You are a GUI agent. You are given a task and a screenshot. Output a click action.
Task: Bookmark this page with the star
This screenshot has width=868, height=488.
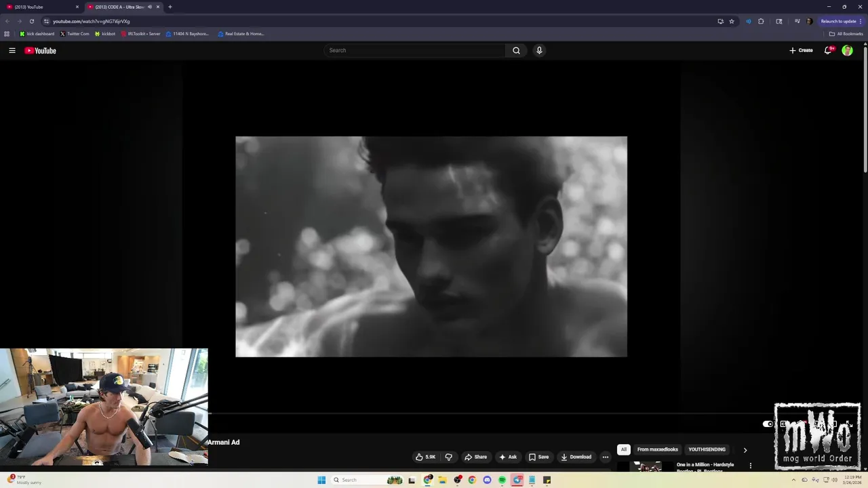coord(732,21)
